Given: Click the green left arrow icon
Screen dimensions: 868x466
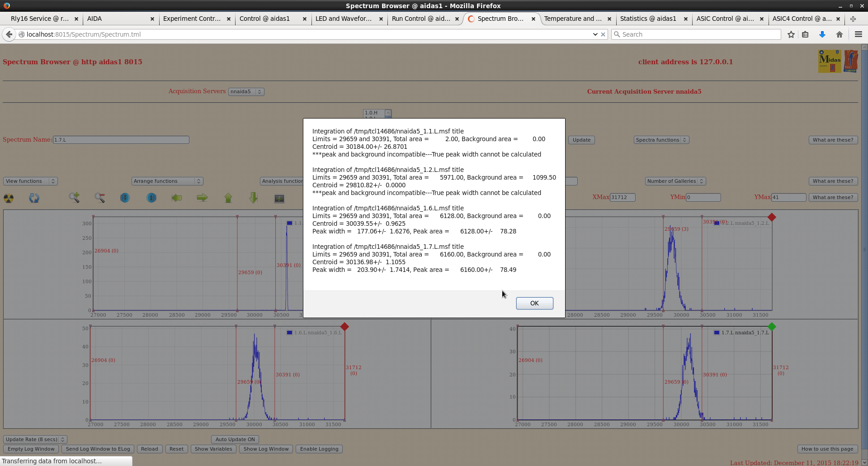Looking at the screenshot, I should [177, 198].
